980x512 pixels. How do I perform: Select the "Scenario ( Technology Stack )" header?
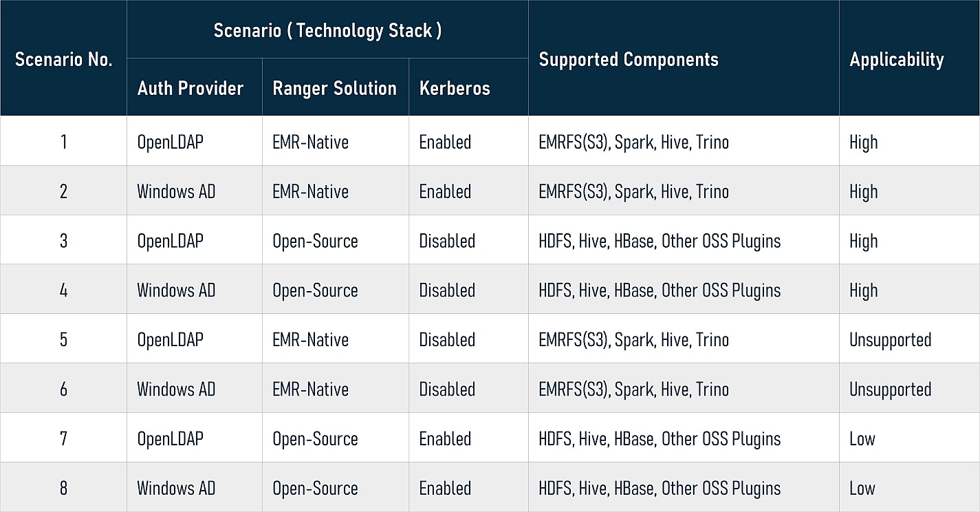coord(327,31)
